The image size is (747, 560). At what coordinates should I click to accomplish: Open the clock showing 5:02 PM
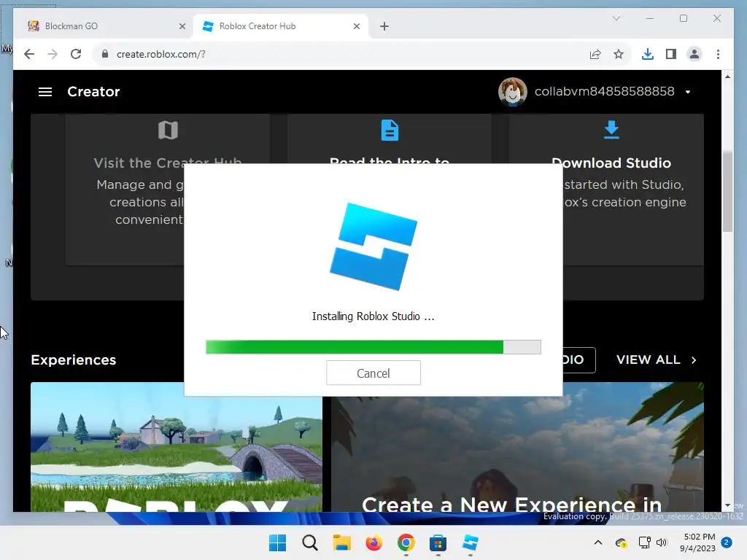pos(697,542)
